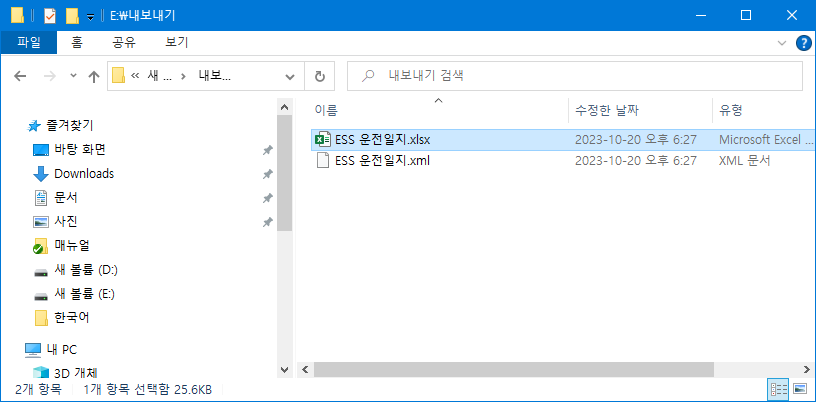Switch to the 보기 ribbon tab
This screenshot has width=816, height=402.
tap(176, 43)
